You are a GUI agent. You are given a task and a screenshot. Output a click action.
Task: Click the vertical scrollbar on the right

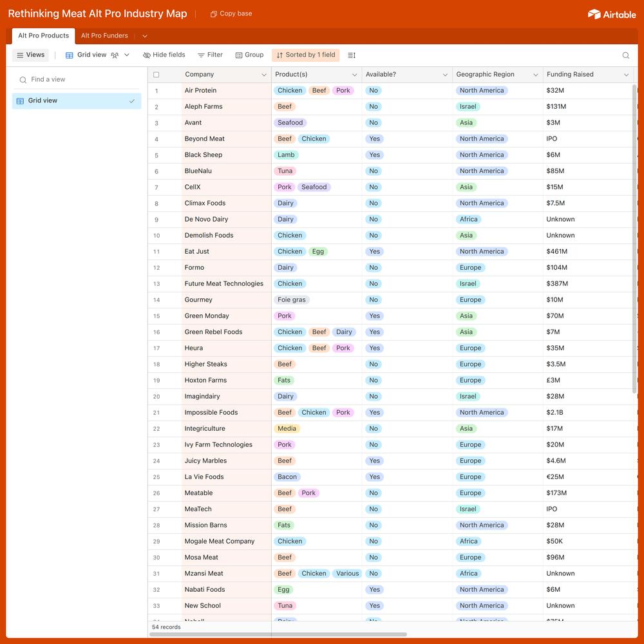point(634,238)
